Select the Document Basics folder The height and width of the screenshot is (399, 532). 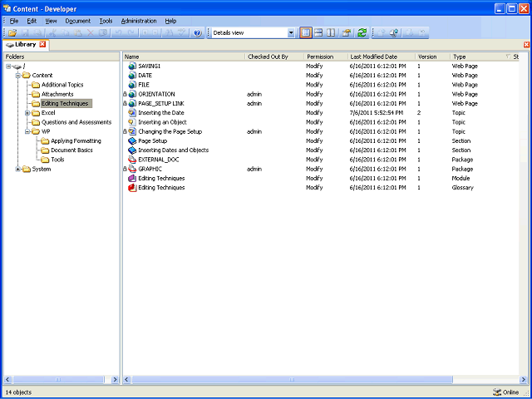pyautogui.click(x=71, y=150)
